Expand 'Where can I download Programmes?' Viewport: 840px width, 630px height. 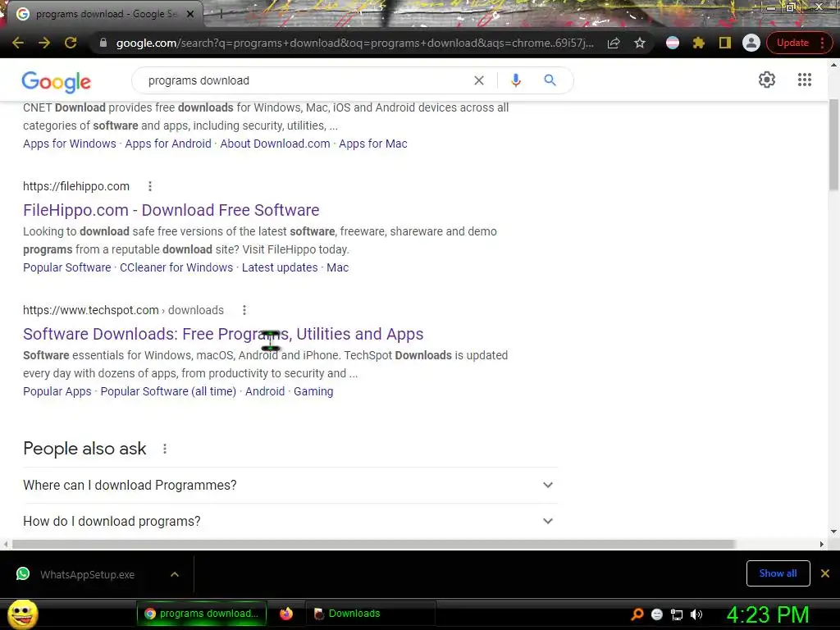point(290,485)
